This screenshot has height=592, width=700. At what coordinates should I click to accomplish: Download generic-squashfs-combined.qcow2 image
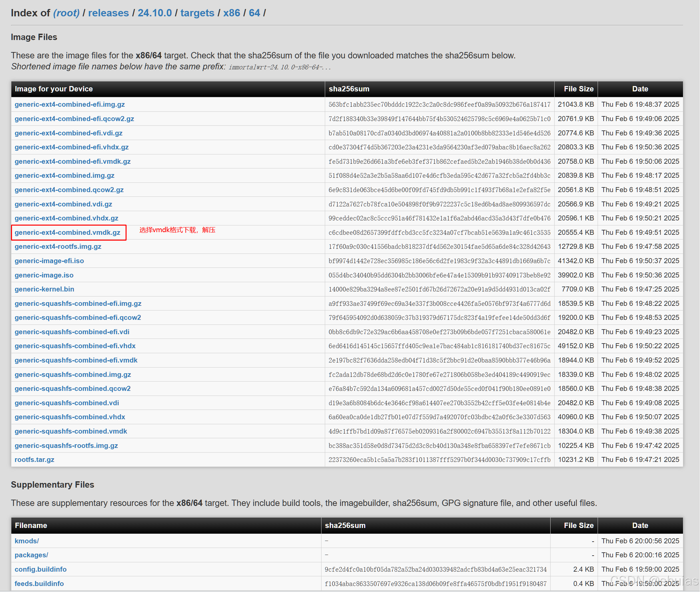(73, 388)
